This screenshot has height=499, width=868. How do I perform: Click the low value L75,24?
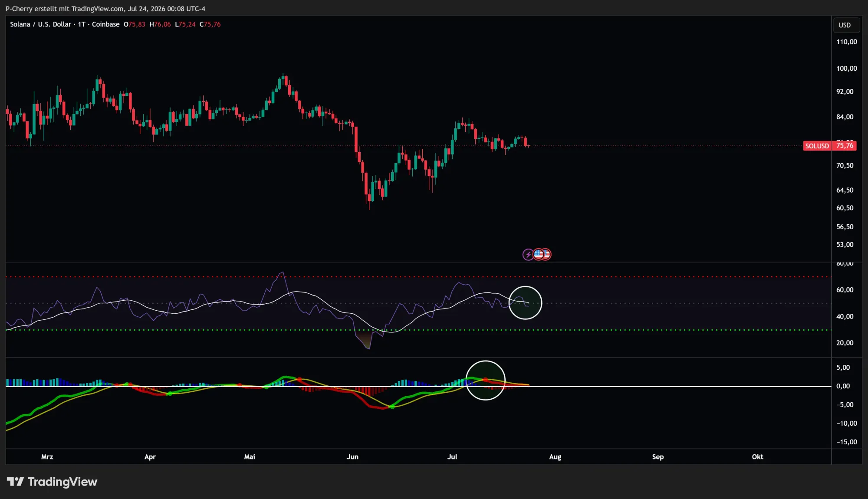point(185,24)
